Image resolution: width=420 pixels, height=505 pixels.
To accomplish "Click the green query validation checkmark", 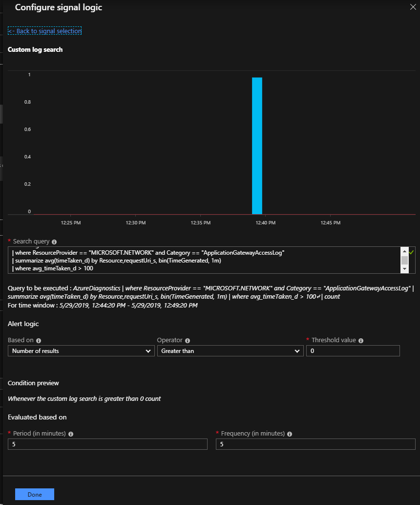I will [x=412, y=252].
